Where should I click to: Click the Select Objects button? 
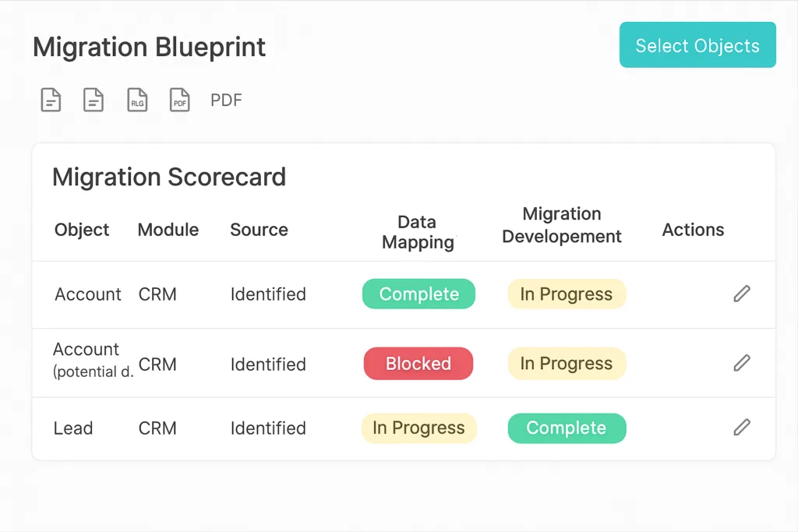(x=697, y=44)
